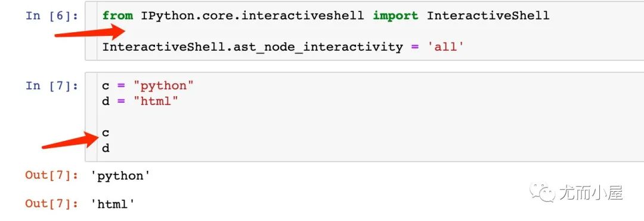Click the 'from' keyword in cell 6
The image size is (644, 221).
(x=117, y=16)
